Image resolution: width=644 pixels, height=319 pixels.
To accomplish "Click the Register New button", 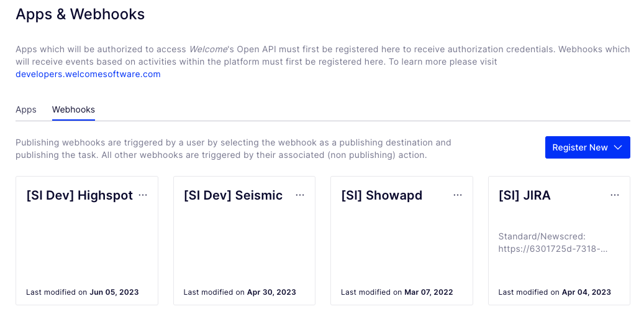I will [580, 147].
